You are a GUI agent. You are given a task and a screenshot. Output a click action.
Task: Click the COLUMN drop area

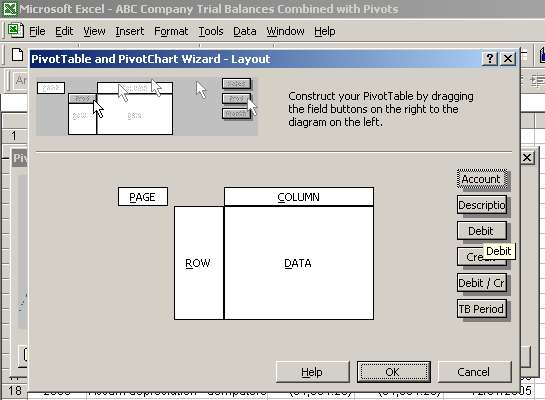(x=299, y=197)
